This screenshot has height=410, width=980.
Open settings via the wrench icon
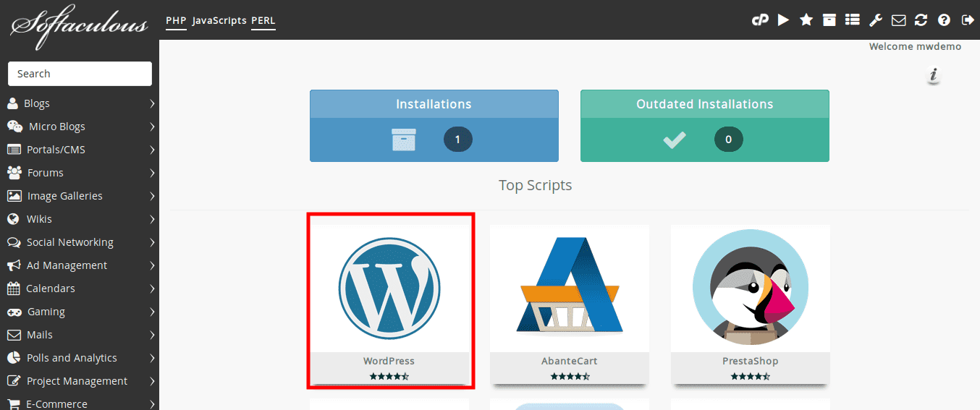pyautogui.click(x=876, y=20)
